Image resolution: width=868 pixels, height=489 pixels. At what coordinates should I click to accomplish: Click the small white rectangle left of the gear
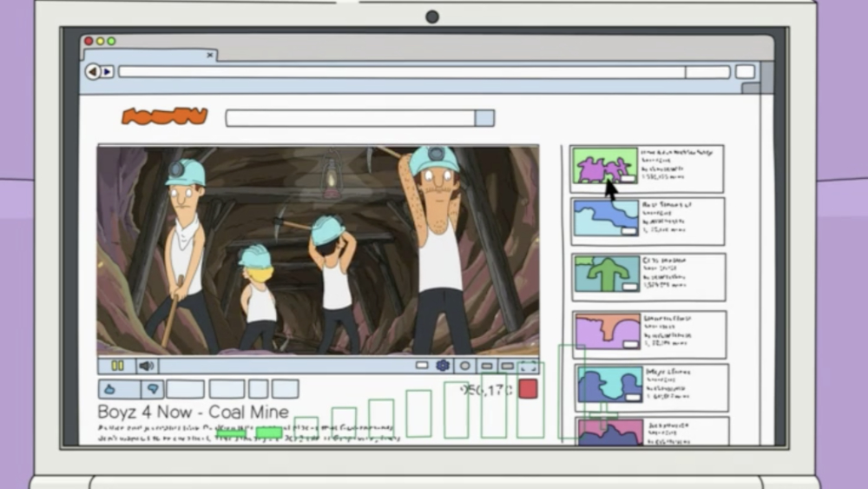pyautogui.click(x=422, y=366)
